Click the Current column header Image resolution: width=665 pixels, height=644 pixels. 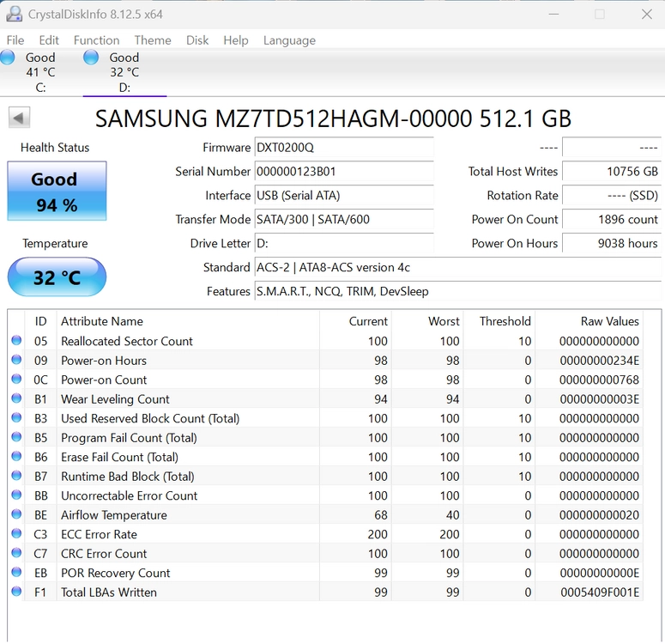pyautogui.click(x=355, y=321)
